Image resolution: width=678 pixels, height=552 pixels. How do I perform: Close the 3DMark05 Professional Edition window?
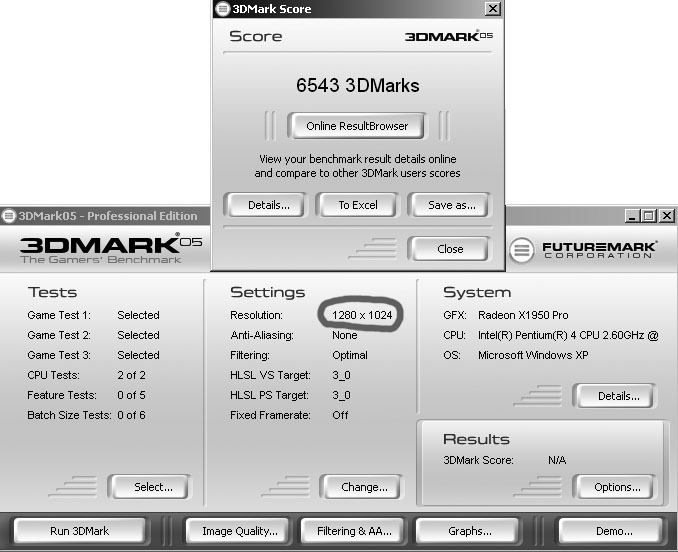(667, 216)
